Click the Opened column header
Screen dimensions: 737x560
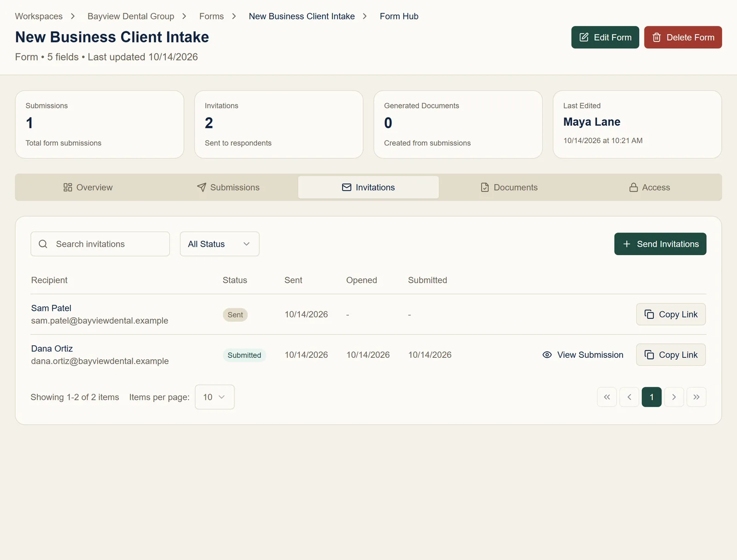pos(362,280)
